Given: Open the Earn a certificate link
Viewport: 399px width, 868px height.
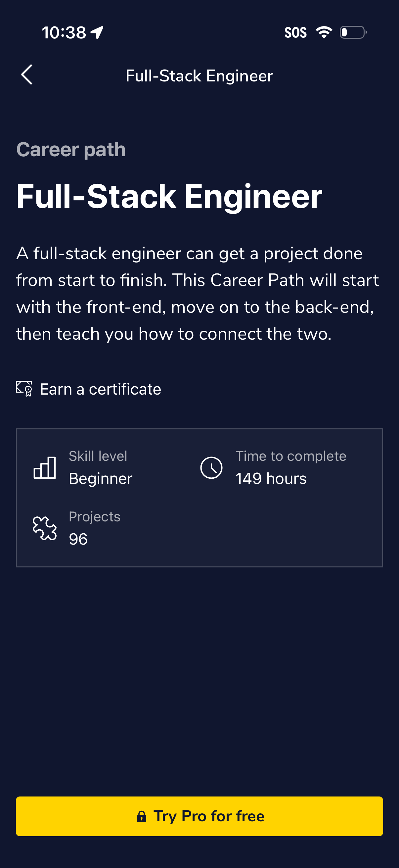Looking at the screenshot, I should coord(100,389).
